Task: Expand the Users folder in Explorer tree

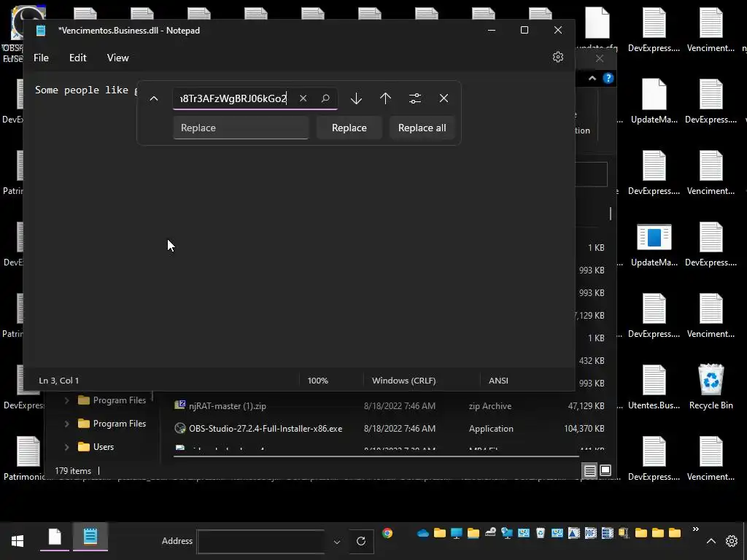Action: 66,447
